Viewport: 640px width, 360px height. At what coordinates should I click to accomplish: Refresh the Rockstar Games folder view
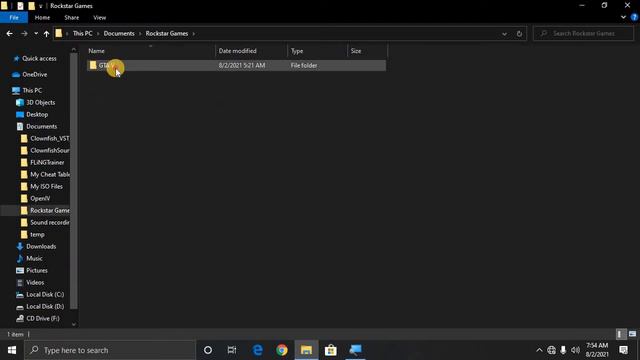519,34
